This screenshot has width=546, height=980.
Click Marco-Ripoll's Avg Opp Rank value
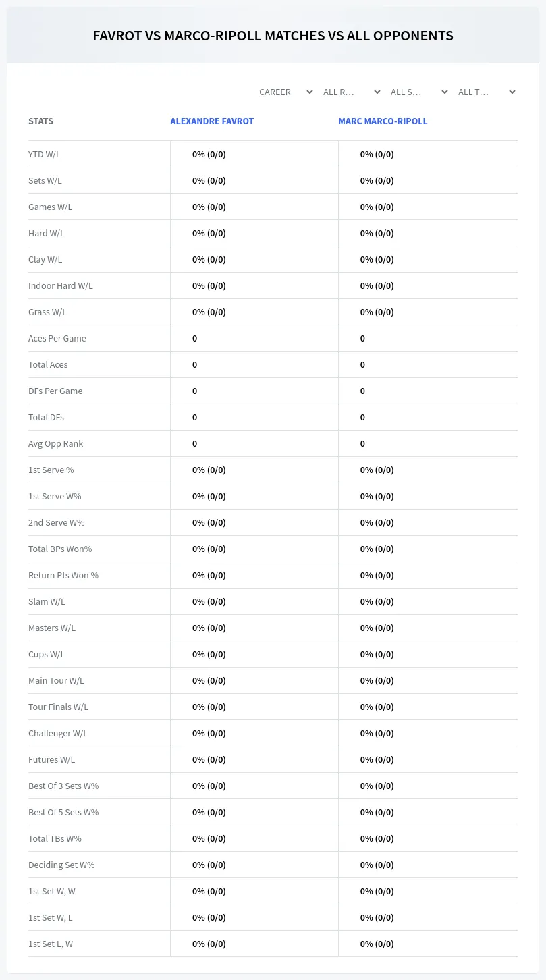pos(362,443)
